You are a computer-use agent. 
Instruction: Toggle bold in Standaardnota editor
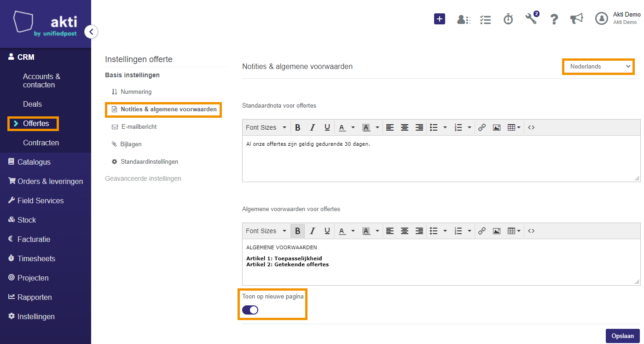tap(298, 127)
